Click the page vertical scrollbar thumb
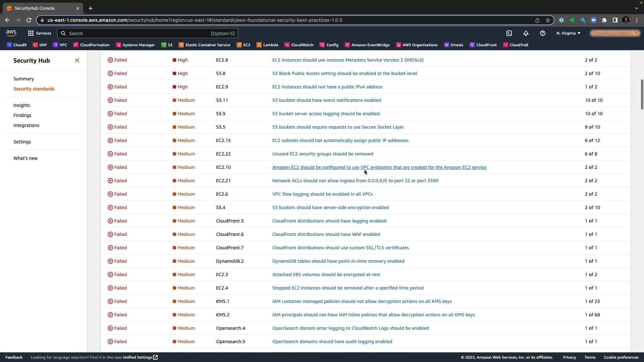 pyautogui.click(x=642, y=94)
